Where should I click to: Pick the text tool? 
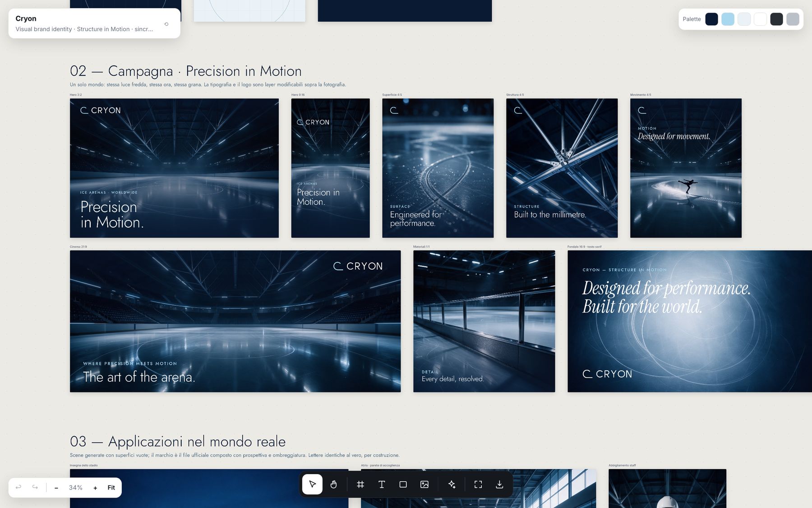pos(382,485)
